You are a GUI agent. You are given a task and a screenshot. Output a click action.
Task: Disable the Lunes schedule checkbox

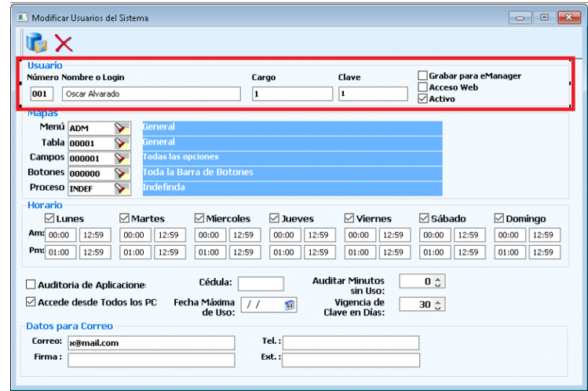click(x=50, y=218)
